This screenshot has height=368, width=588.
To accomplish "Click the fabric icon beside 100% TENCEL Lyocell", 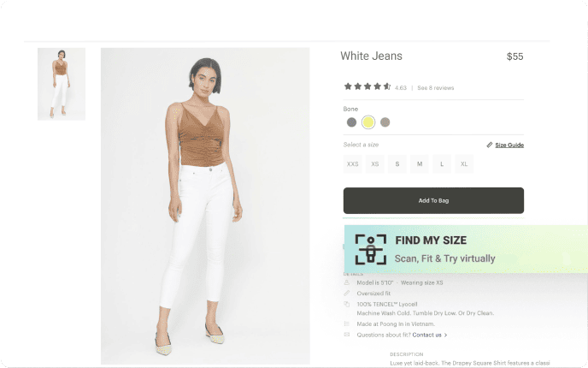I will coord(346,304).
